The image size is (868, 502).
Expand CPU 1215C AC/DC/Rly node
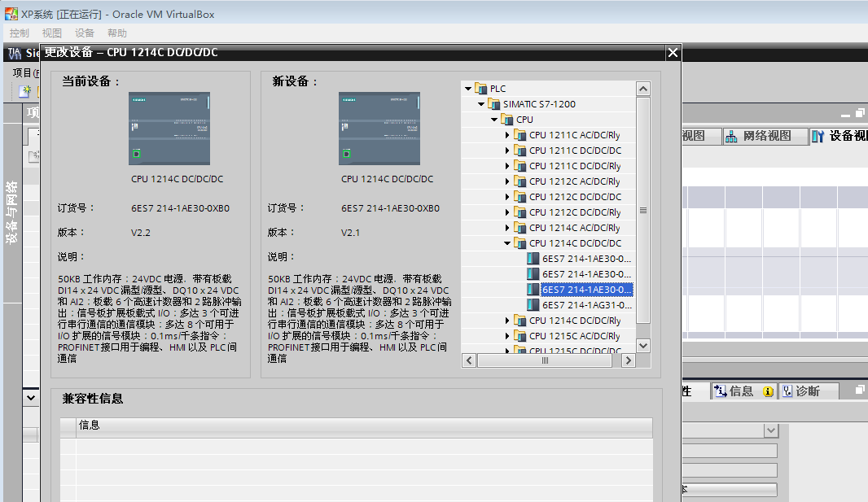pos(507,336)
